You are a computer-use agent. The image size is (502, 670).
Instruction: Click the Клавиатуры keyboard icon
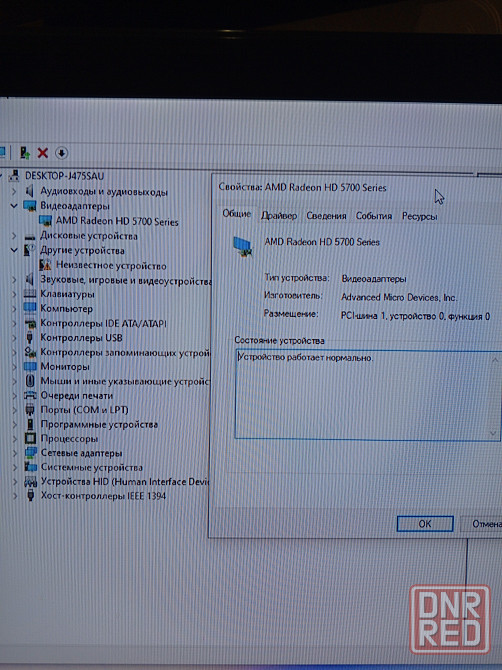pyautogui.click(x=29, y=294)
